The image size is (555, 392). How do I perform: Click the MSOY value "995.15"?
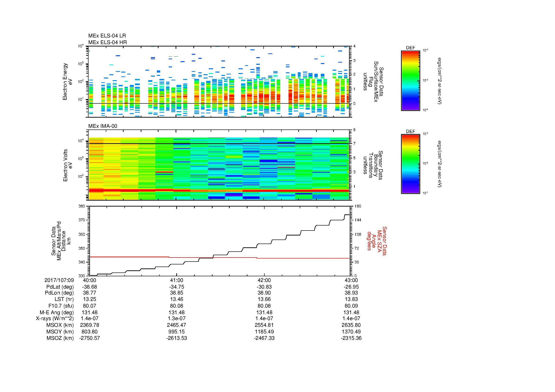[177, 332]
